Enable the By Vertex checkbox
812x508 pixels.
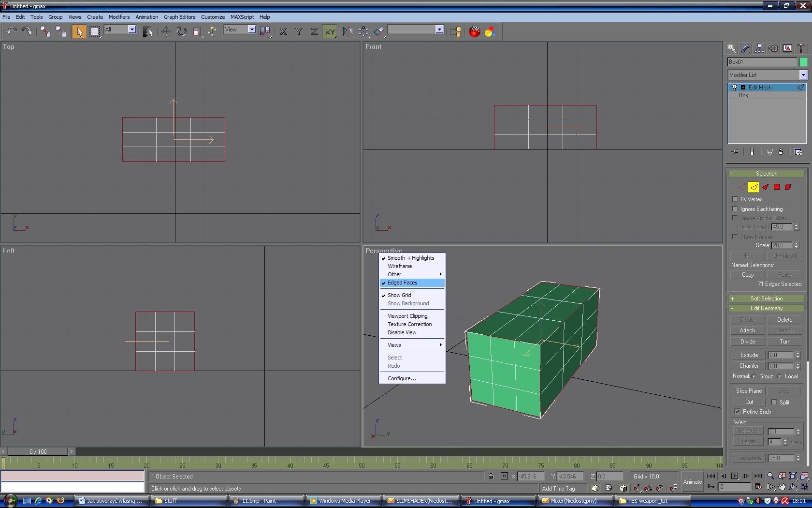pos(735,199)
